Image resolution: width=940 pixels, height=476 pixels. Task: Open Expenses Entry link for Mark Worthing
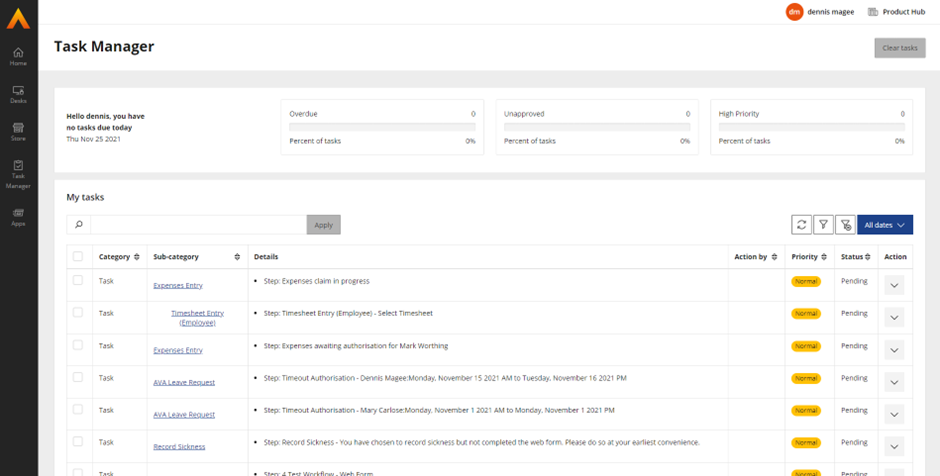point(178,350)
